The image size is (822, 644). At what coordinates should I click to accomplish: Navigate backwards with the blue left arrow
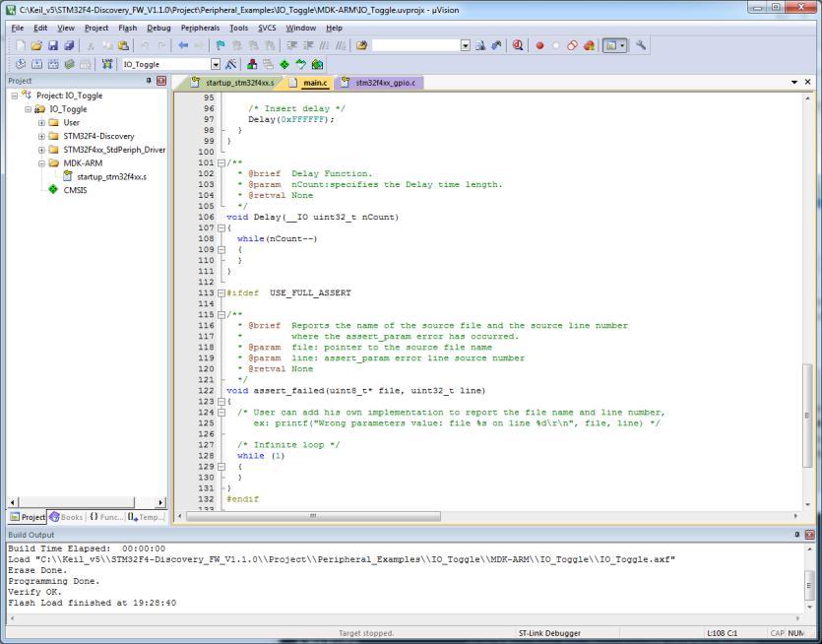point(183,45)
